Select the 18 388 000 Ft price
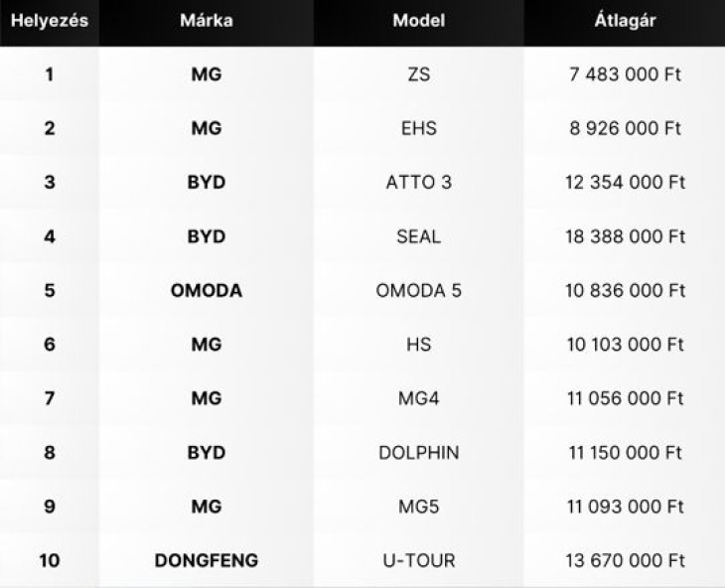Image resolution: width=725 pixels, height=588 pixels. point(625,236)
